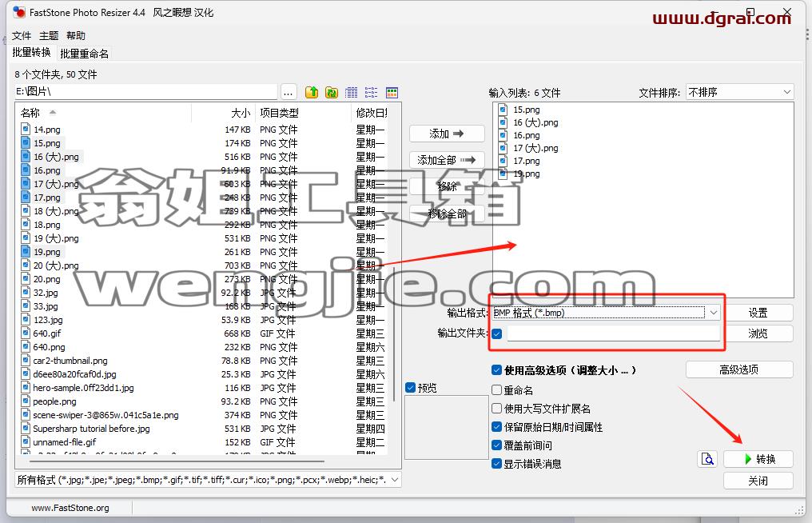Screen dimensions: 812x523
Task: Open the 文件排序 dropdown
Action: [x=739, y=92]
